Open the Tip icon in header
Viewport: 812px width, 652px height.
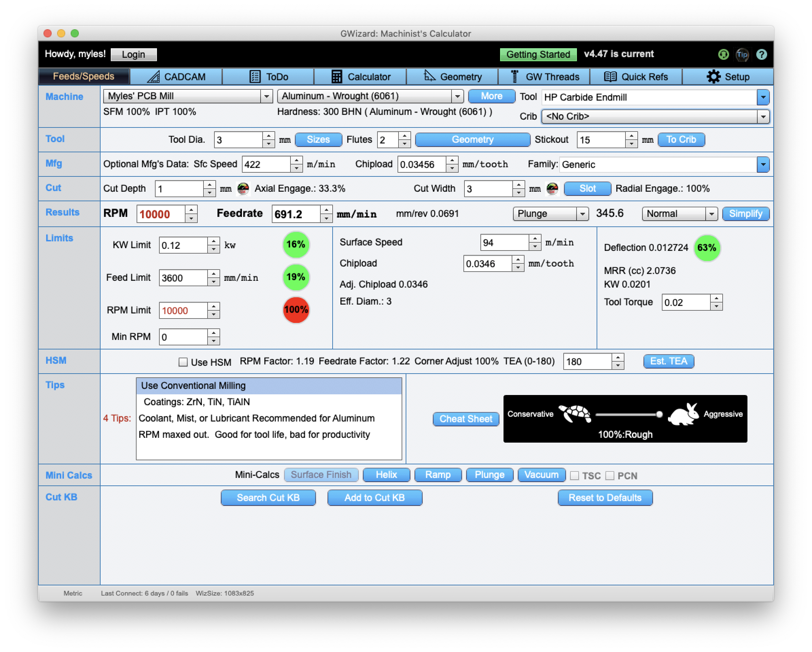coord(742,55)
